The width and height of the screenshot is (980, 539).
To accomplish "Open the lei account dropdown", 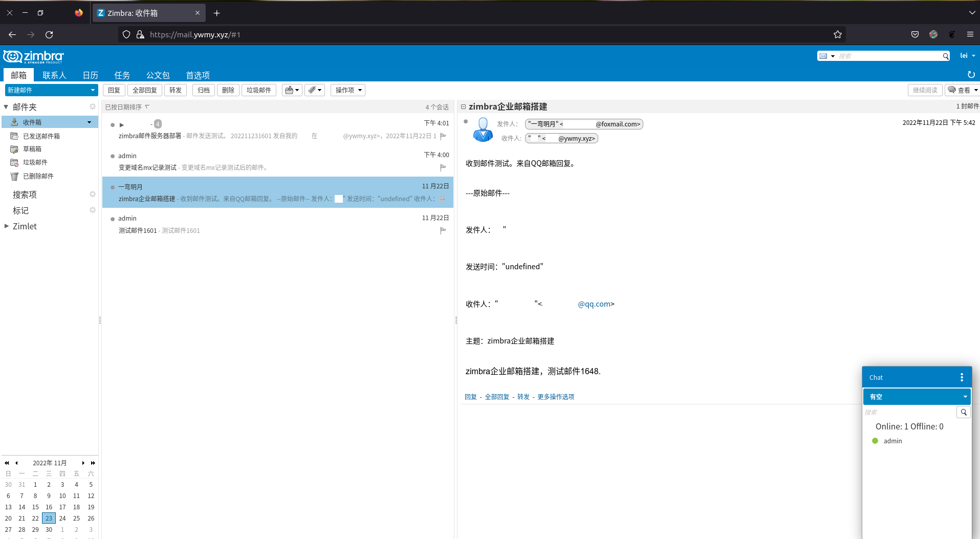I will point(967,56).
